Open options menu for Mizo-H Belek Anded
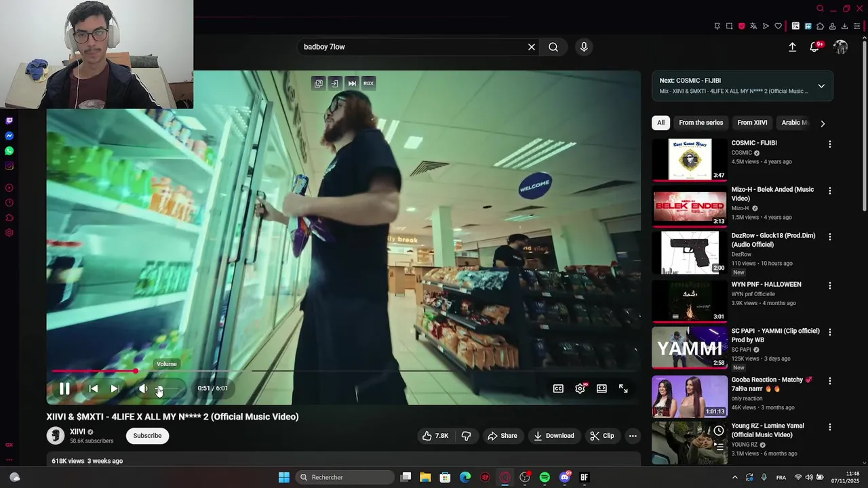The width and height of the screenshot is (868, 488). (x=830, y=190)
